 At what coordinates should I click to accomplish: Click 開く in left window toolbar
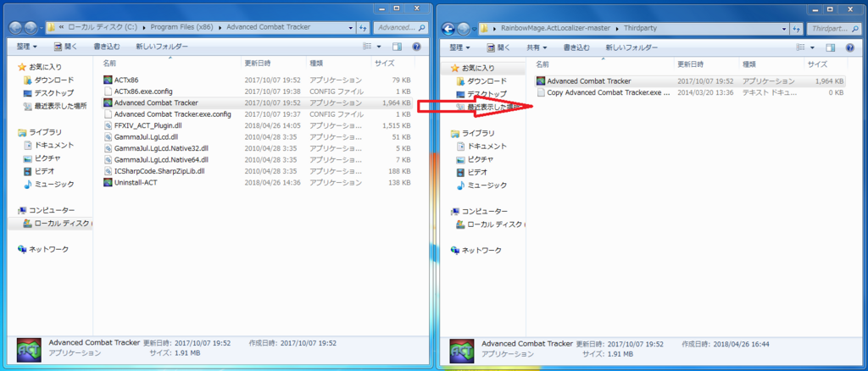tap(65, 47)
